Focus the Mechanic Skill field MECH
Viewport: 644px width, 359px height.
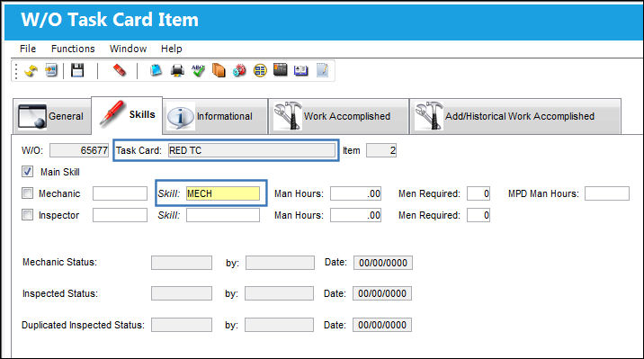tap(223, 193)
